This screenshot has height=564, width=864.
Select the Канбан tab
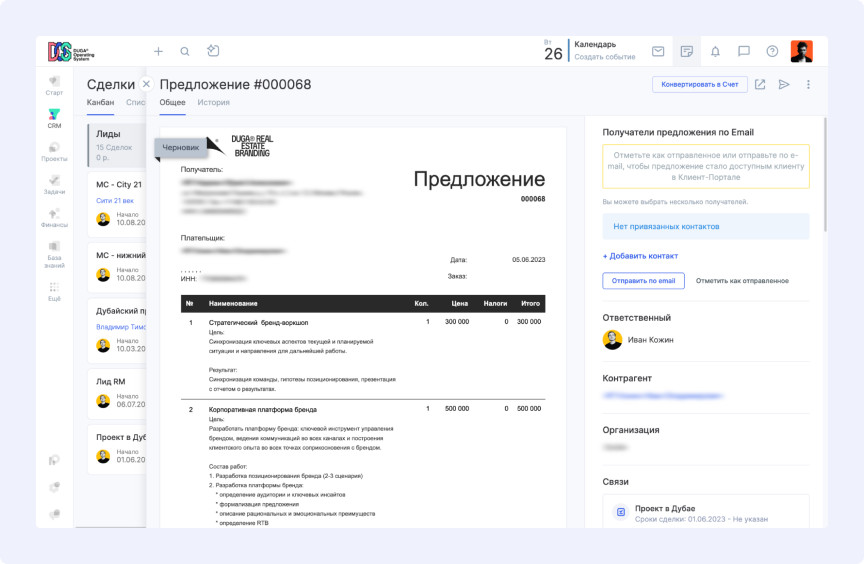(x=100, y=102)
